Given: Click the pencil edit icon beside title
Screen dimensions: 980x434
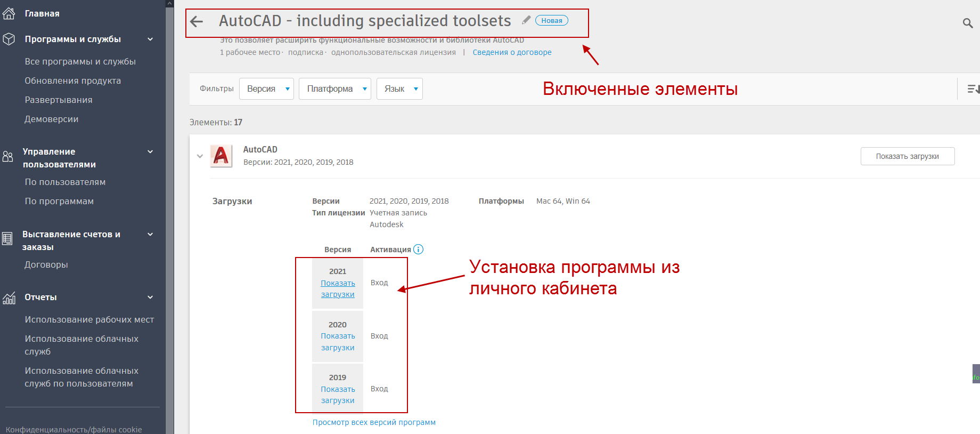Looking at the screenshot, I should pyautogui.click(x=526, y=20).
